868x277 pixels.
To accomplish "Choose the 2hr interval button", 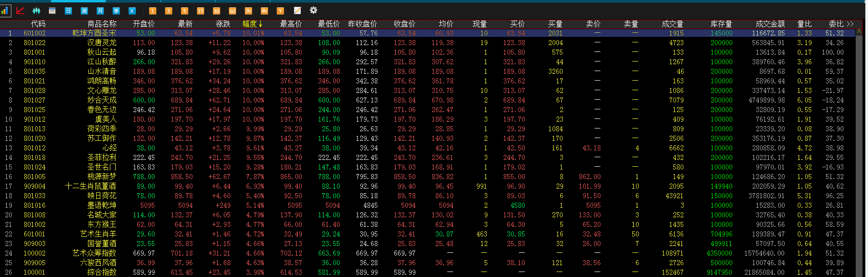I will coord(248,10).
